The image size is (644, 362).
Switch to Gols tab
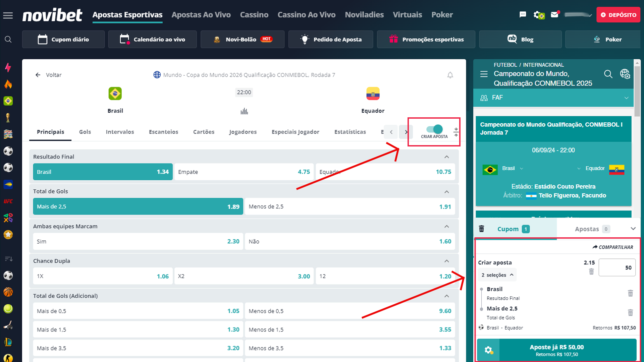[85, 132]
